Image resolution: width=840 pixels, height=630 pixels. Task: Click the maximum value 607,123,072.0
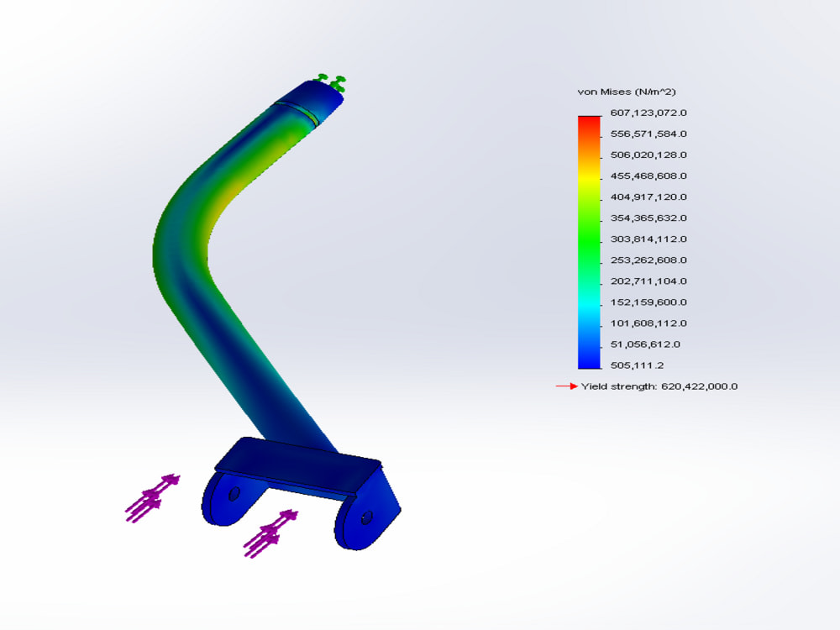[648, 113]
